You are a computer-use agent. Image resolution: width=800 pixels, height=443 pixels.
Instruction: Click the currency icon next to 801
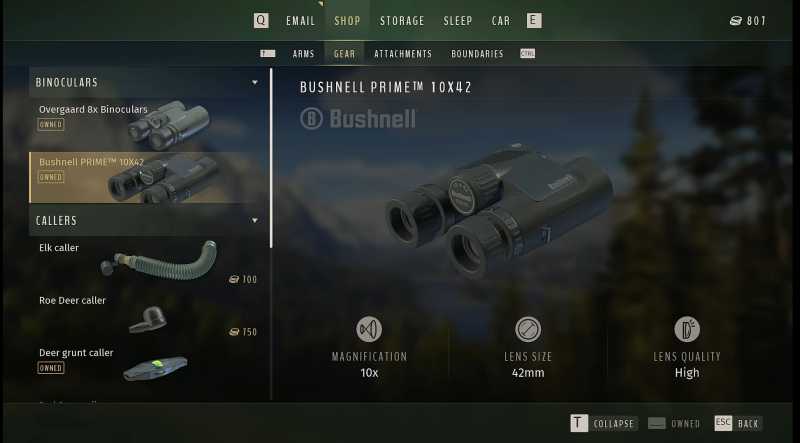click(736, 21)
